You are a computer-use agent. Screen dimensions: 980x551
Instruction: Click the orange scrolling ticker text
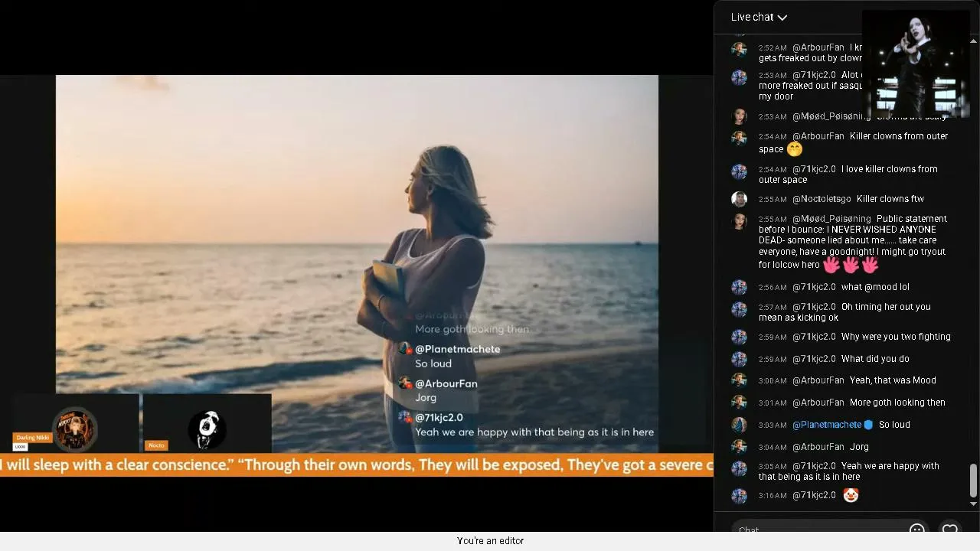(x=357, y=465)
